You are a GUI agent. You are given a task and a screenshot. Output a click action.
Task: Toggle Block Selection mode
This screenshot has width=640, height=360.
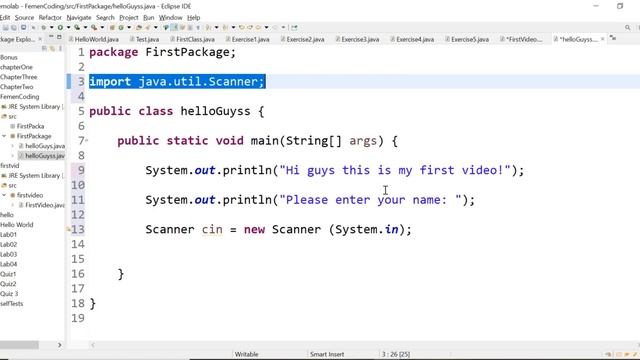(190, 27)
